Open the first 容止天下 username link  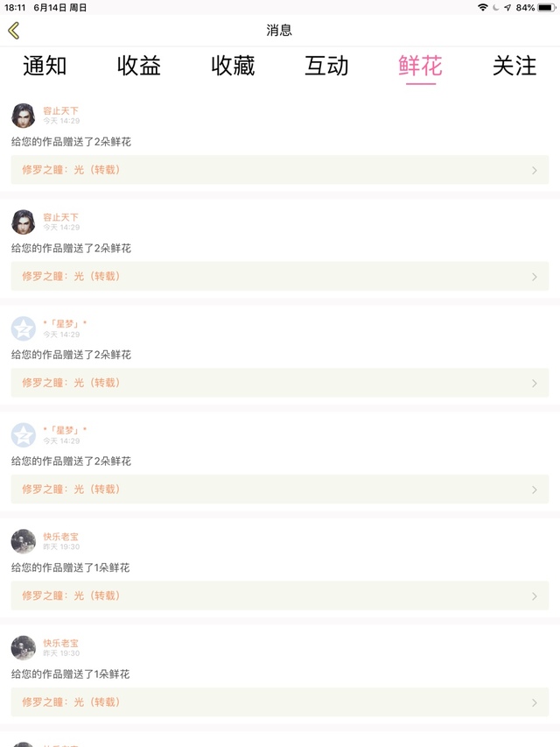coord(61,111)
